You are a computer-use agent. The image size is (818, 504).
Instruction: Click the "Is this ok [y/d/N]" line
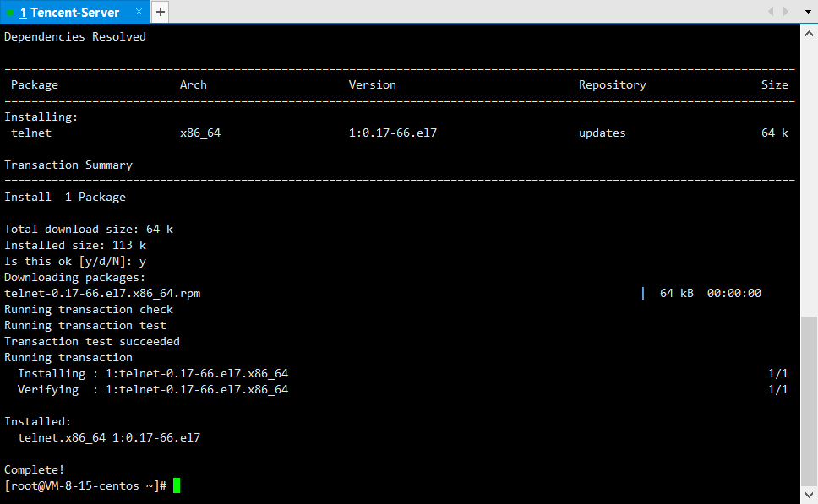(75, 261)
